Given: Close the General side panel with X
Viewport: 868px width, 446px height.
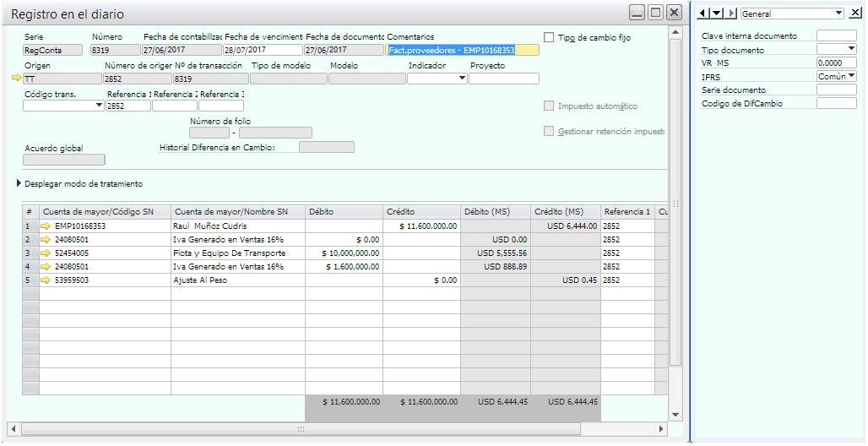Looking at the screenshot, I should pos(854,14).
